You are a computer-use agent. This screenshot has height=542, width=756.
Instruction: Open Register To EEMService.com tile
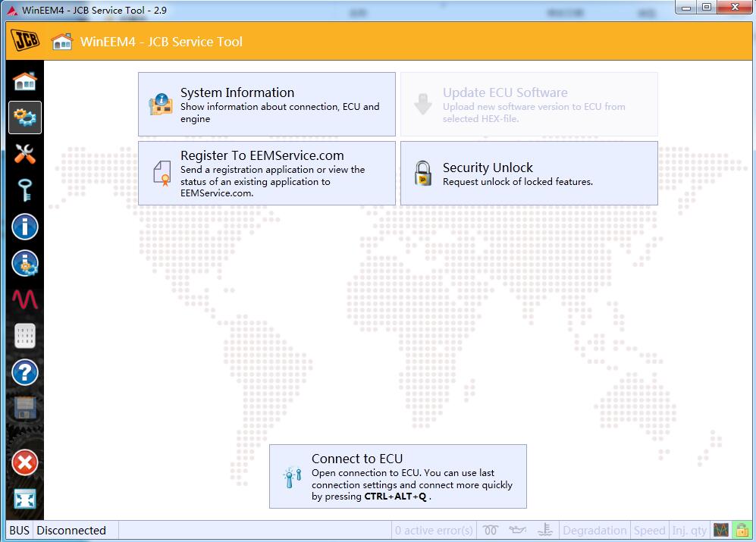tap(266, 173)
